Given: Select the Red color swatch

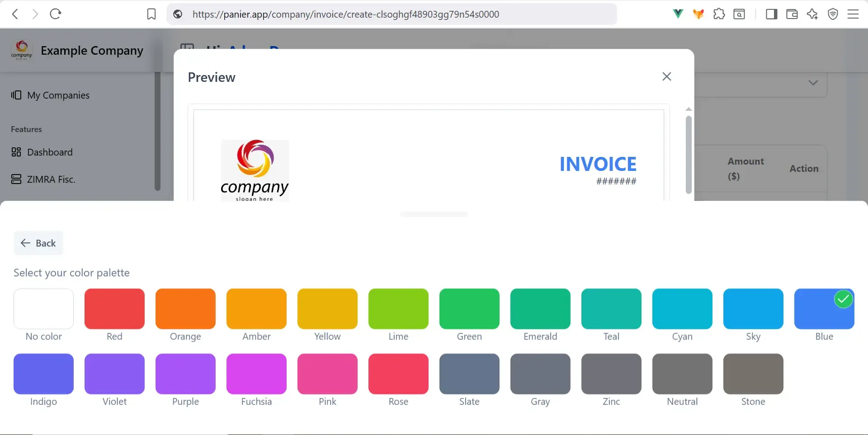Looking at the screenshot, I should [115, 309].
